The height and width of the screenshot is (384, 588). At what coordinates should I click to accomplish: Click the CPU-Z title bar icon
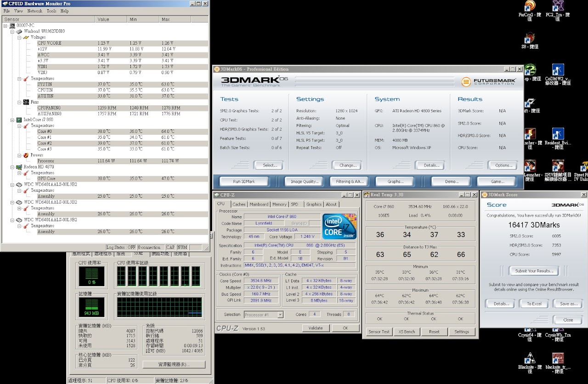pos(217,195)
